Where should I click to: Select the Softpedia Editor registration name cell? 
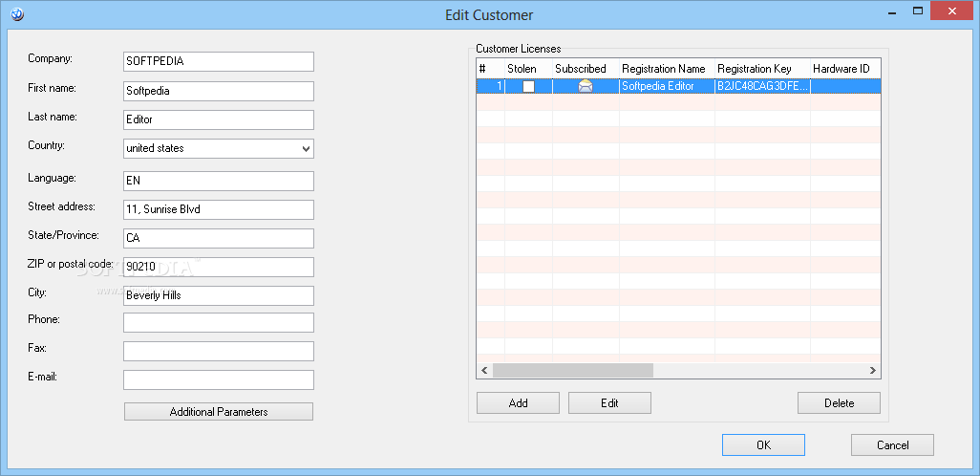[667, 86]
